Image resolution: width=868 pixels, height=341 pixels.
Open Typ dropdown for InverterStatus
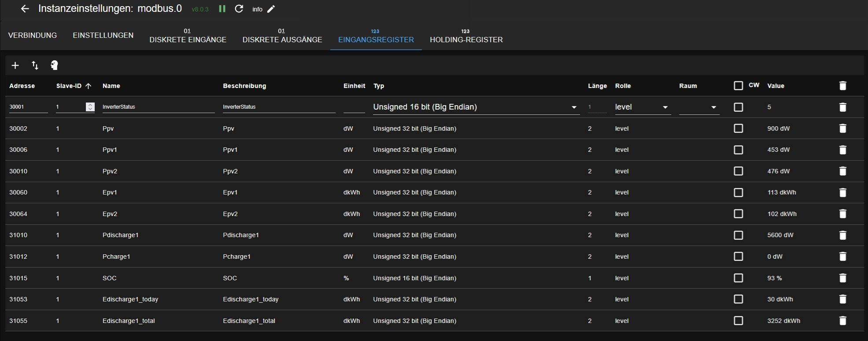coord(476,107)
